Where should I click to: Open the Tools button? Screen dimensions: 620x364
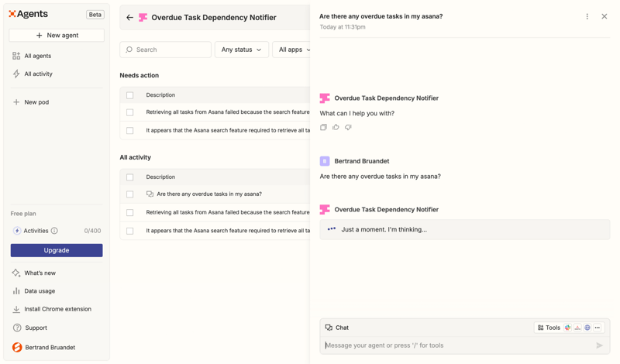point(549,328)
